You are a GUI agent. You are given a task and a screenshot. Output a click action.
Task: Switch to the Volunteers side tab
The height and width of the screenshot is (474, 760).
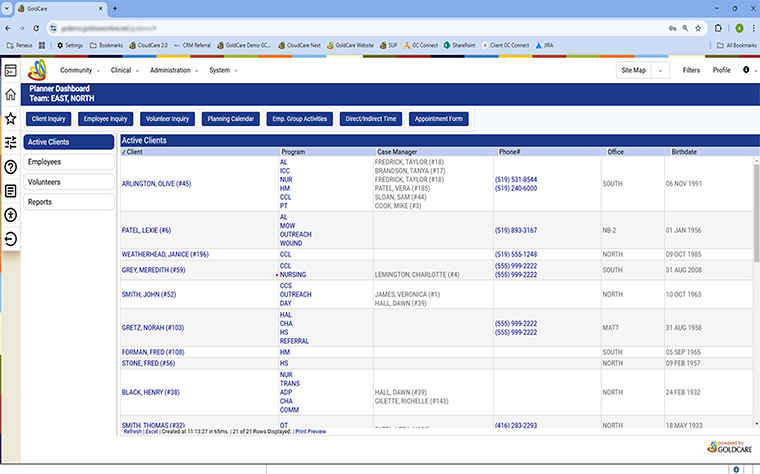[69, 182]
